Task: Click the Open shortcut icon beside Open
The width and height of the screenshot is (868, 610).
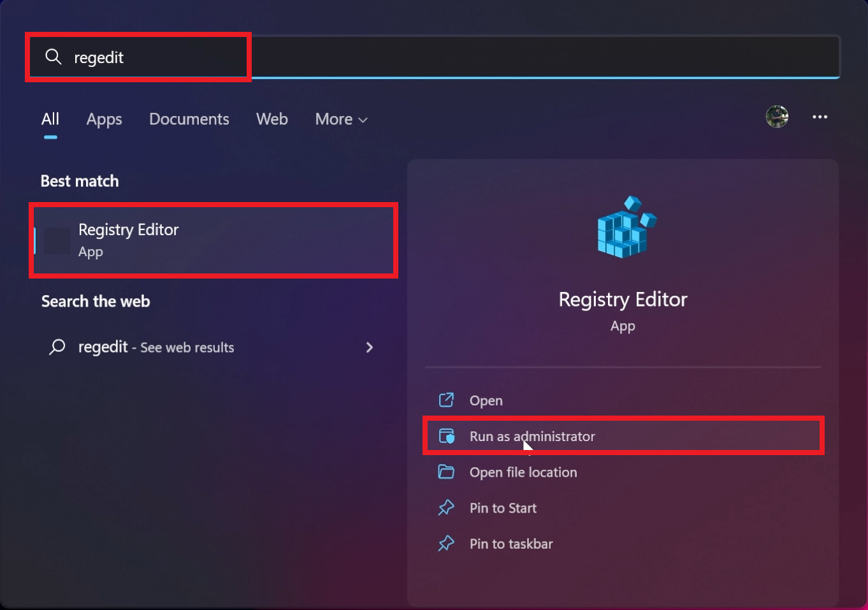Action: [447, 400]
